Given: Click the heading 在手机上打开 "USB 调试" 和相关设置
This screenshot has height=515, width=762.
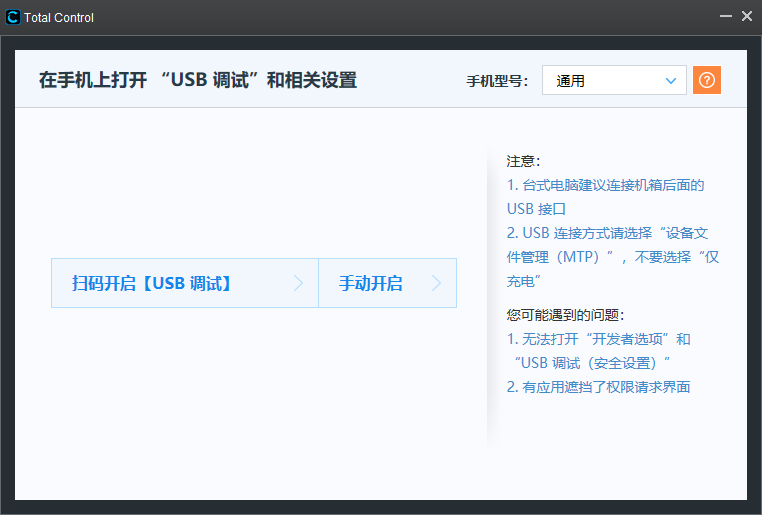Looking at the screenshot, I should coord(198,80).
